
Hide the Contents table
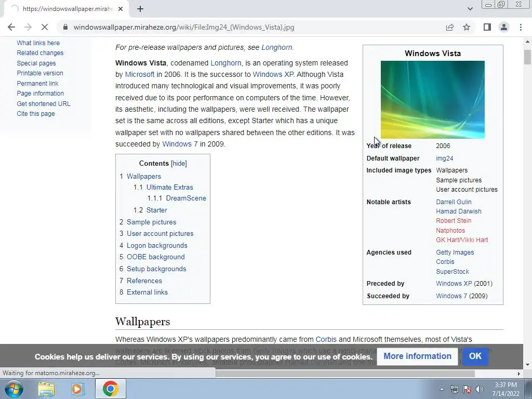(x=179, y=164)
